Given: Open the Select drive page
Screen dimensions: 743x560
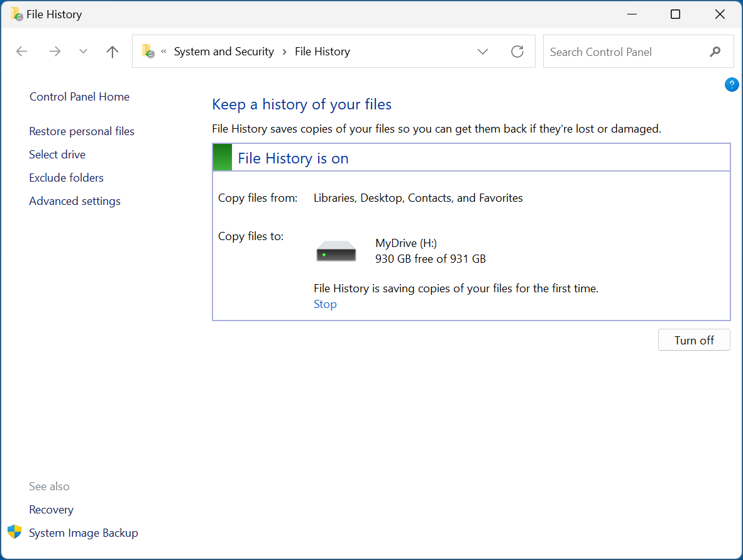Looking at the screenshot, I should pyautogui.click(x=57, y=154).
